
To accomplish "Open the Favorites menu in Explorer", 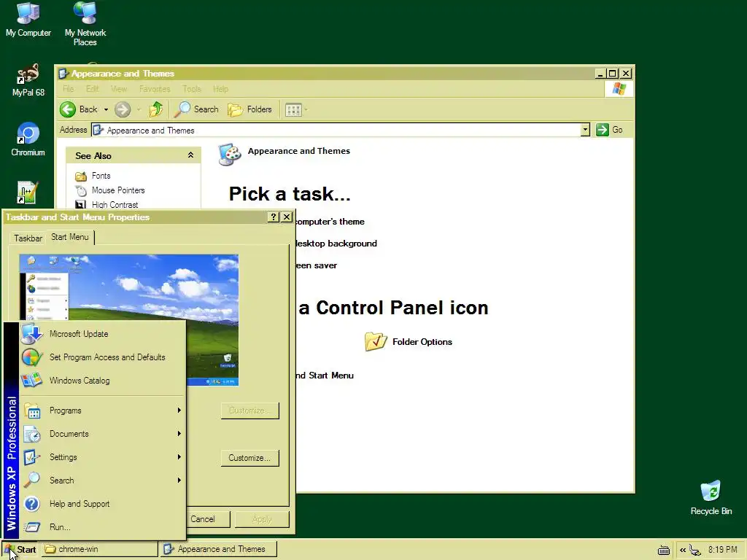I will 155,89.
